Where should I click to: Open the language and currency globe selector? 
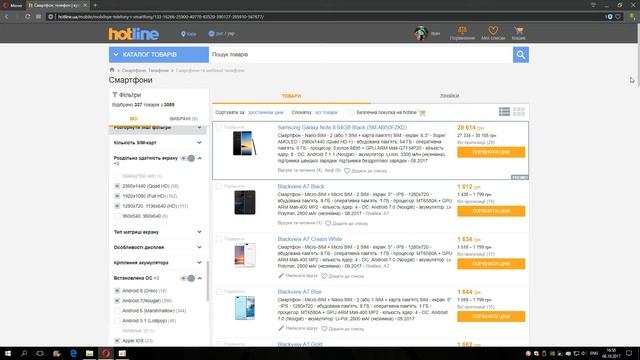pyautogui.click(x=221, y=34)
